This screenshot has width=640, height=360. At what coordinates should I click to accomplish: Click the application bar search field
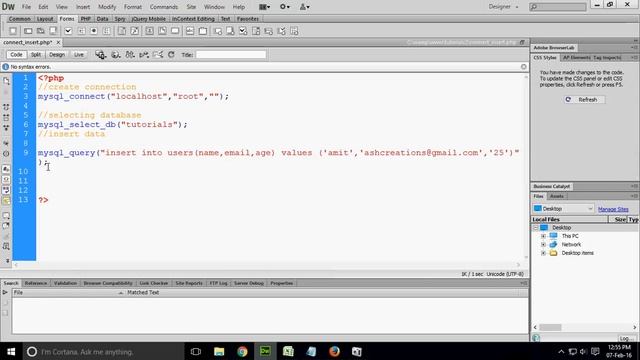point(558,7)
